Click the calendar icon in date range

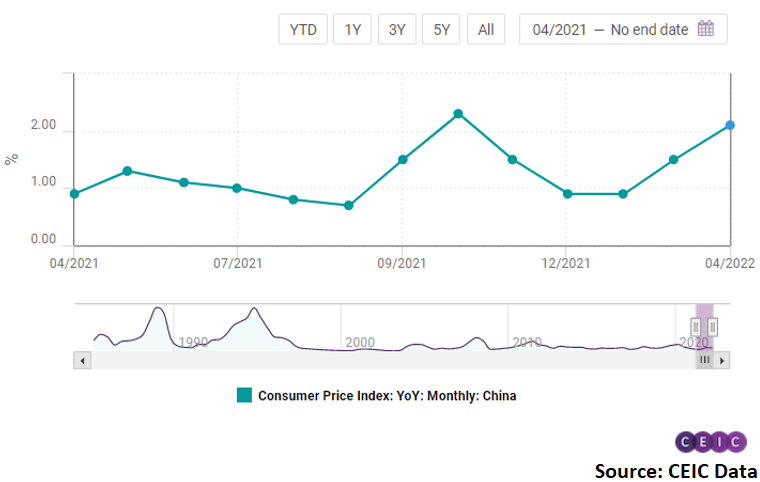pos(705,29)
